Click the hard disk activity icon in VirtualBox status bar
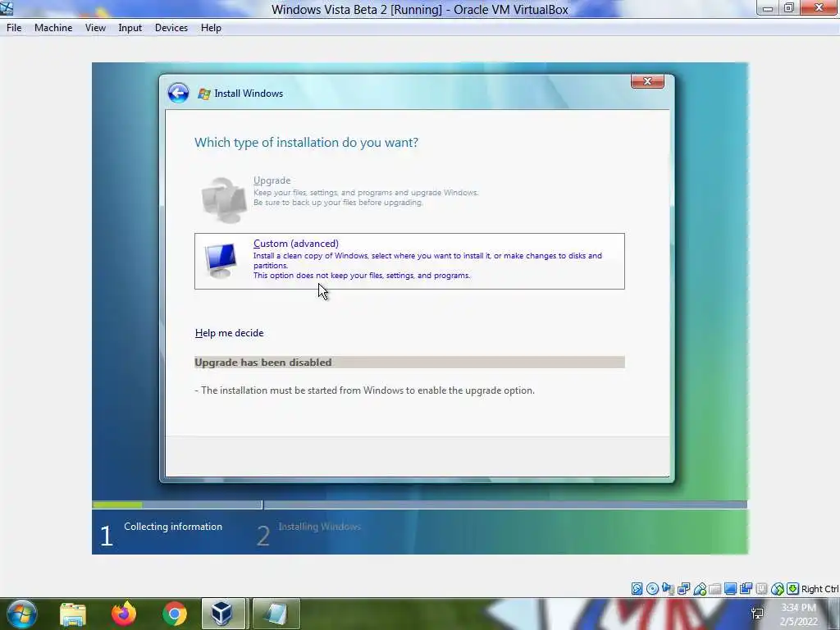This screenshot has width=840, height=630. point(637,589)
